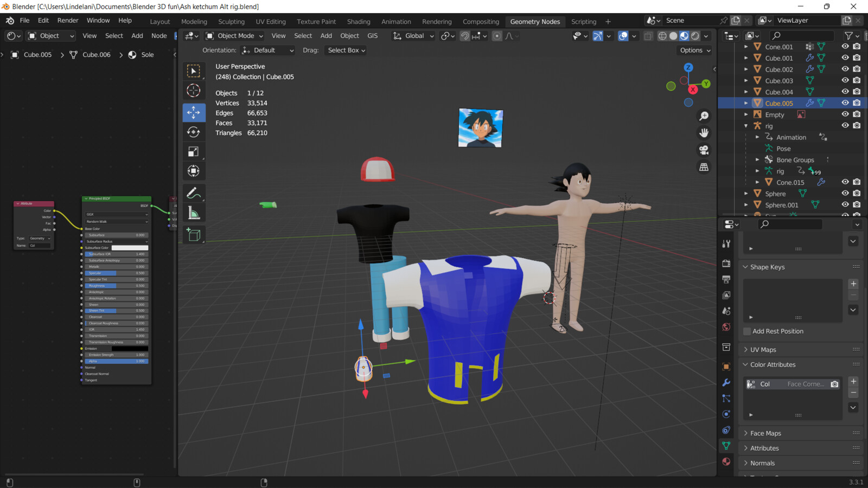The width and height of the screenshot is (868, 488).
Task: Click the zoom viewport magnifier icon
Action: coord(704,116)
